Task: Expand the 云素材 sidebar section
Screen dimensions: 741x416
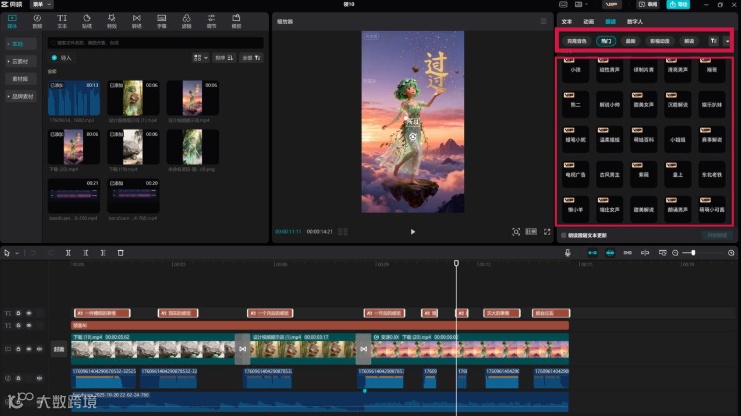Action: tap(20, 61)
